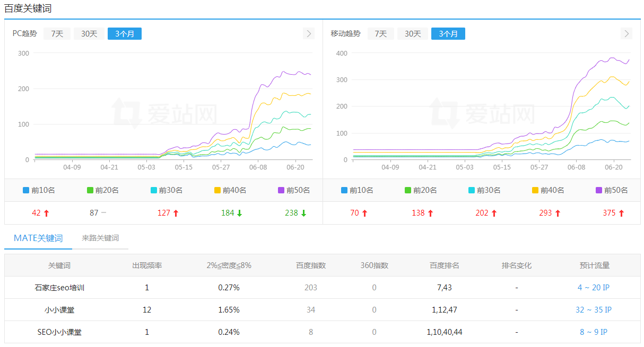
Task: Click density value 1.65%
Action: (229, 310)
